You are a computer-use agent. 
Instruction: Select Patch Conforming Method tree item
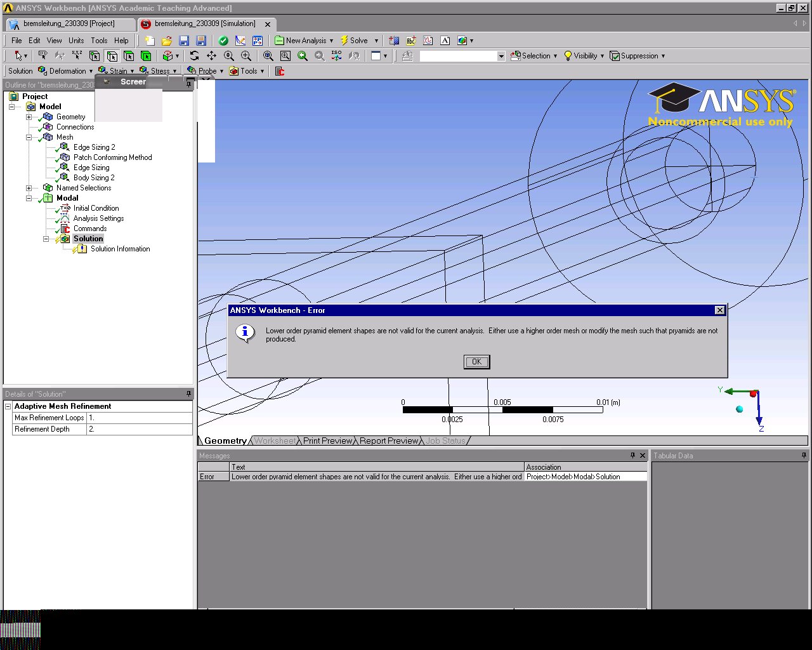(x=112, y=157)
